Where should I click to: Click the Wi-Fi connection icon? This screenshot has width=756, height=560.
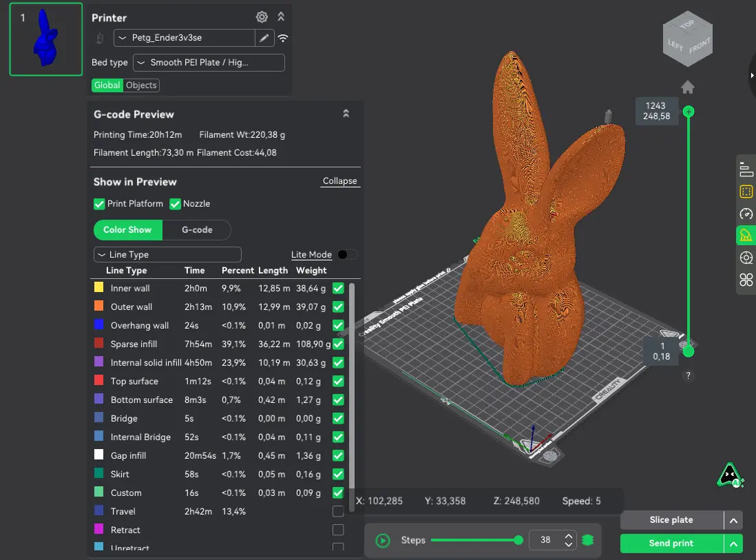(x=283, y=38)
